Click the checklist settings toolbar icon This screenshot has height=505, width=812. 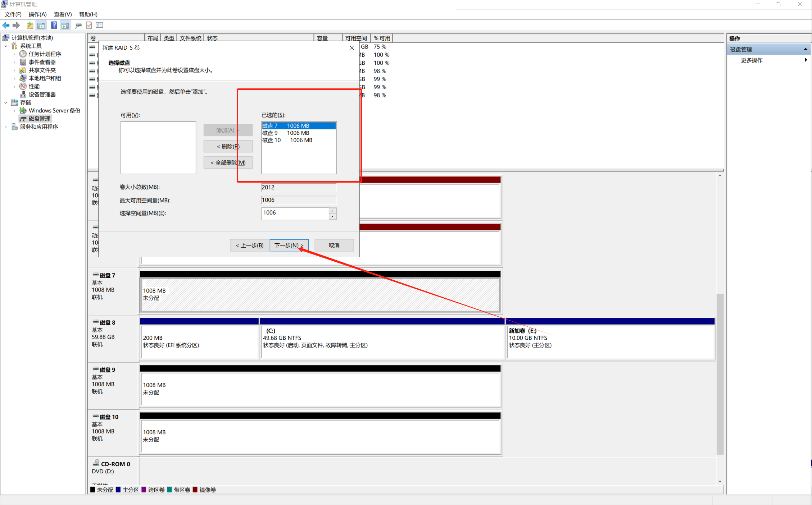pyautogui.click(x=100, y=25)
